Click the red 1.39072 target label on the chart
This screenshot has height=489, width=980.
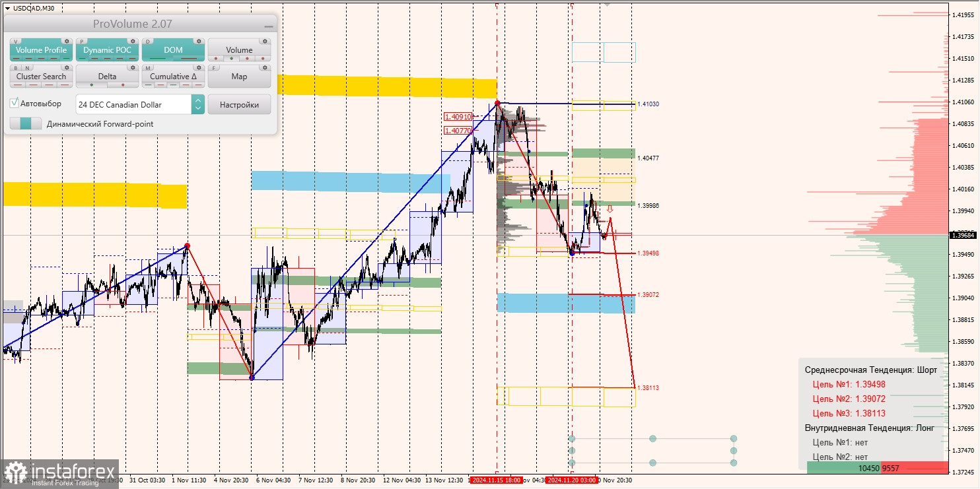pos(648,295)
